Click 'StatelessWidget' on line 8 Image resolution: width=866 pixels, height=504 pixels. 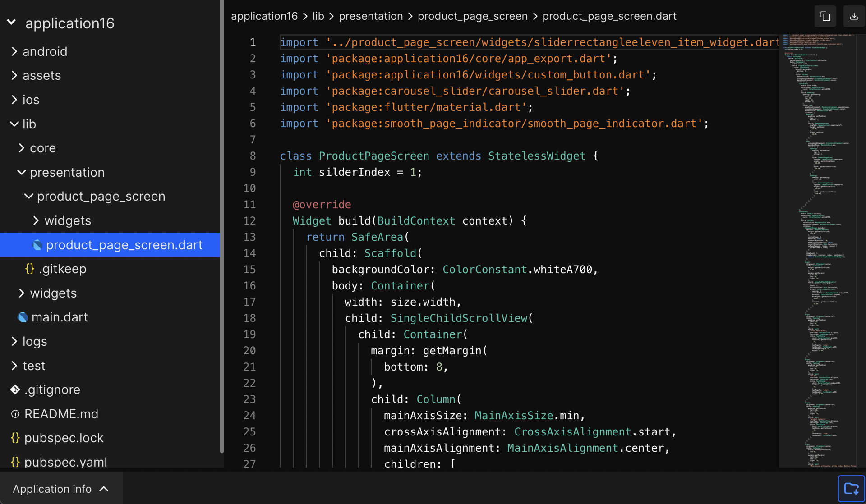tap(537, 156)
